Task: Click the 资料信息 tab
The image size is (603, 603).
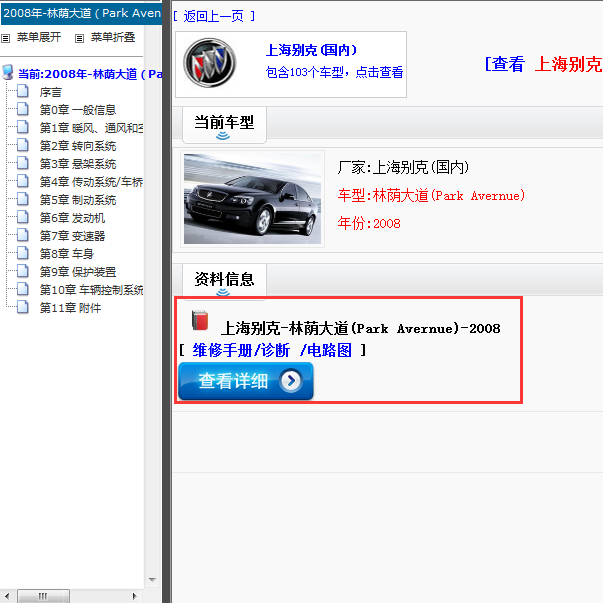Action: (224, 281)
